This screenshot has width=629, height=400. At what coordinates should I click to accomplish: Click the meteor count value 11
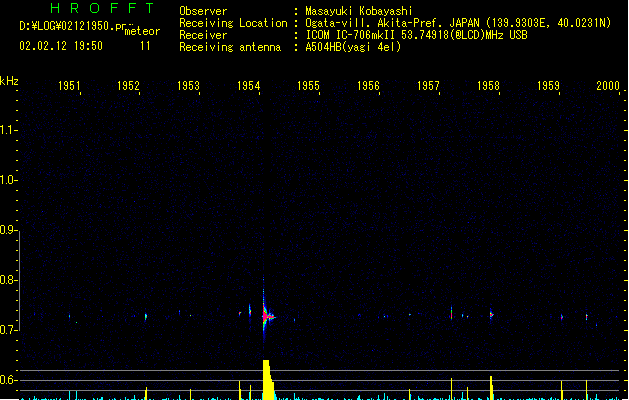pos(145,46)
